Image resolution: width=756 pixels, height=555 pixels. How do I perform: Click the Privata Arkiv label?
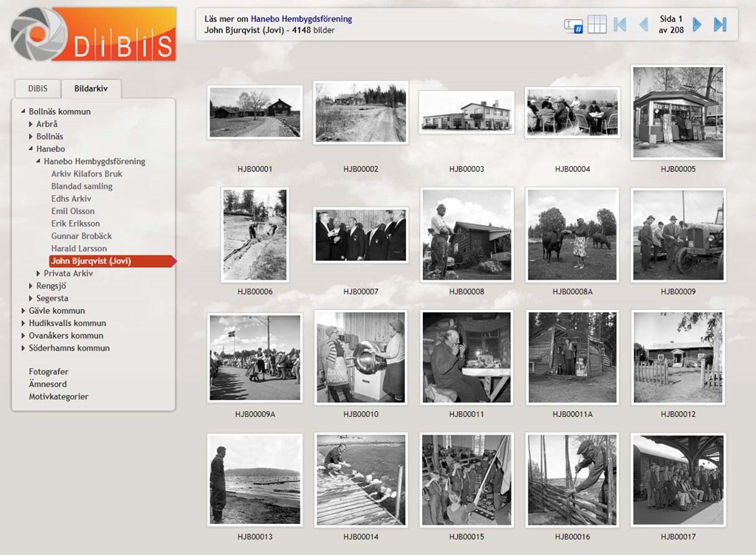(x=69, y=273)
